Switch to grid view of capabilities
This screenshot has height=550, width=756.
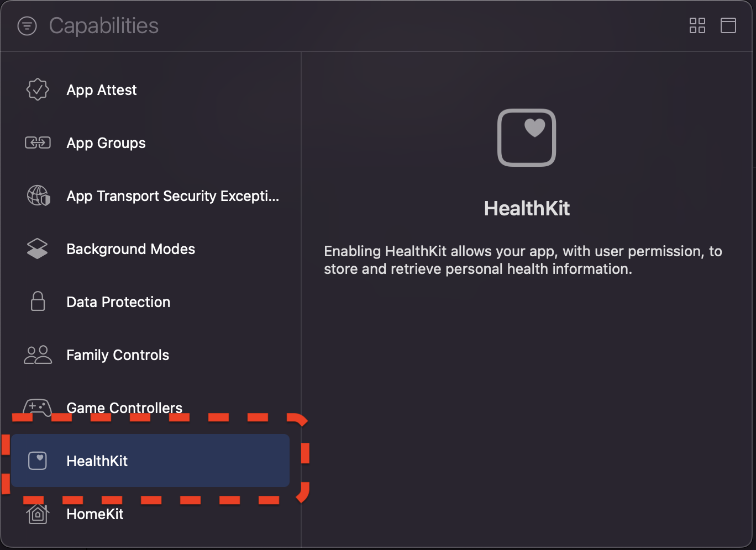click(x=697, y=25)
